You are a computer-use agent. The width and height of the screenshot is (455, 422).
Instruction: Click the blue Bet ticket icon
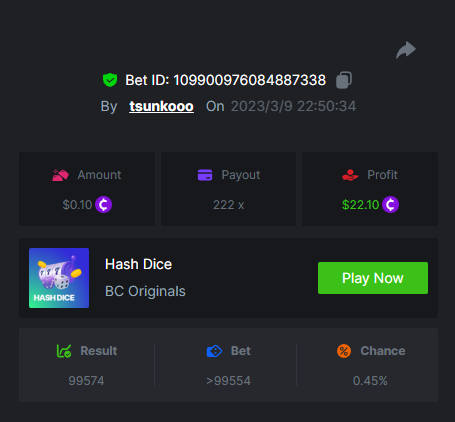click(214, 351)
